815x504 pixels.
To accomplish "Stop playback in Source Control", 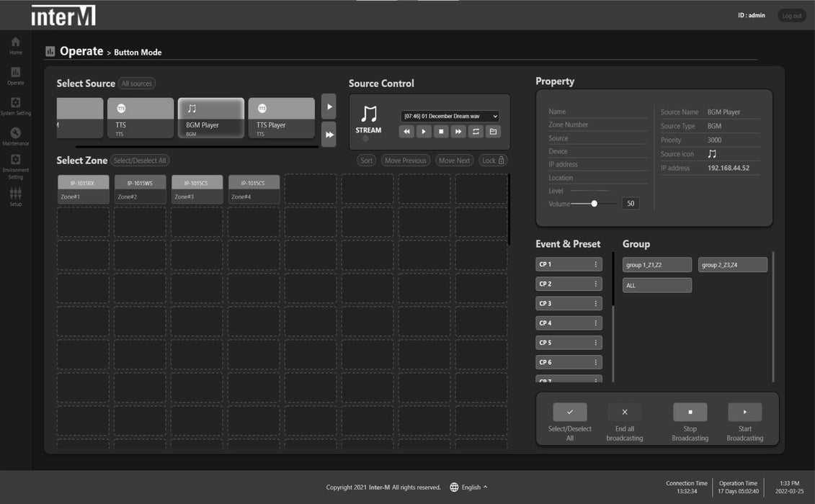I will (441, 132).
